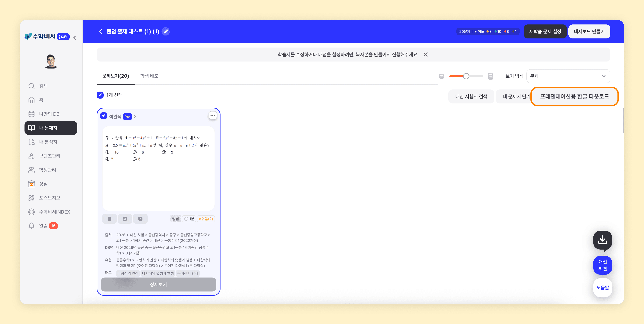This screenshot has height=324, width=644.
Task: Dismiss the notice banner with X
Action: (425, 54)
